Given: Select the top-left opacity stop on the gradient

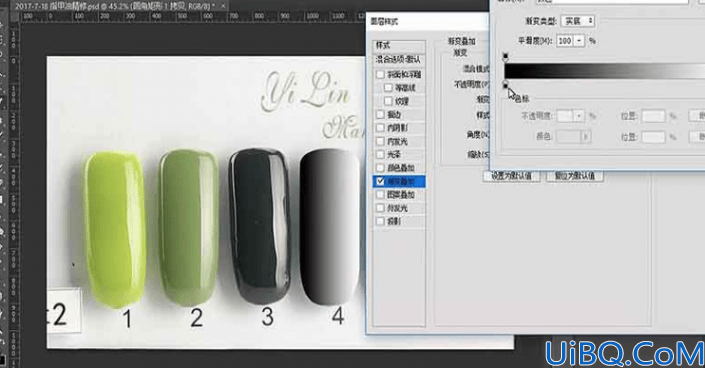Looking at the screenshot, I should (x=505, y=57).
